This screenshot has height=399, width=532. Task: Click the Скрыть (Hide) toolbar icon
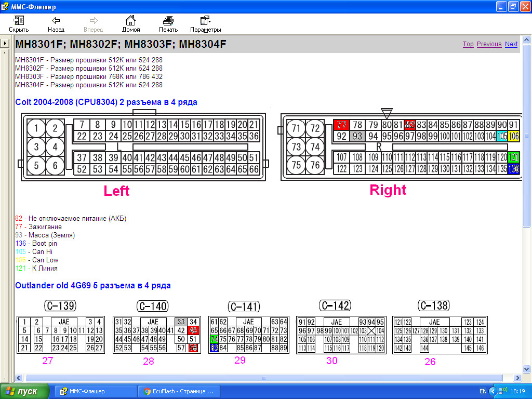(19, 20)
